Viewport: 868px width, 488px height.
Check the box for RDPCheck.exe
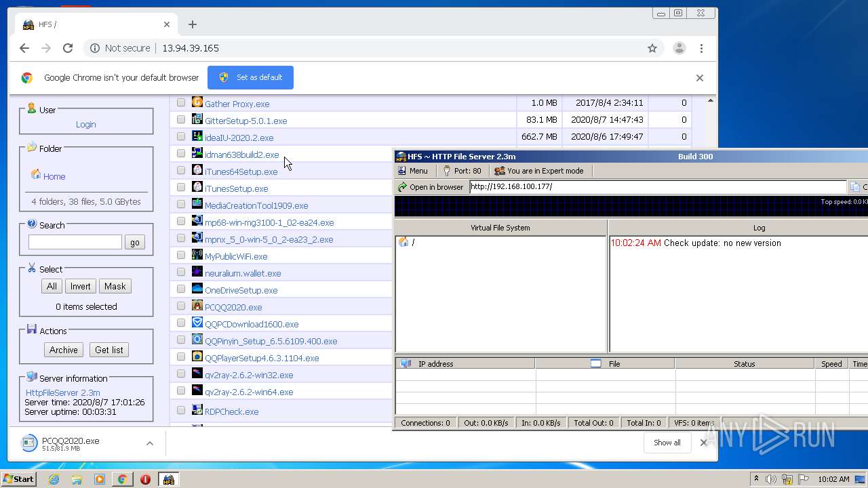[x=181, y=410]
